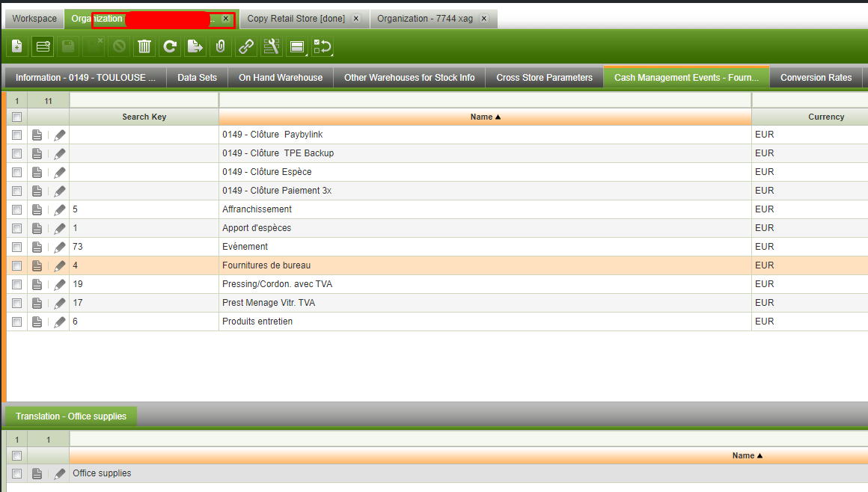868x492 pixels.
Task: Click '0149 - Clôture Paiement 3x' cell
Action: click(485, 191)
